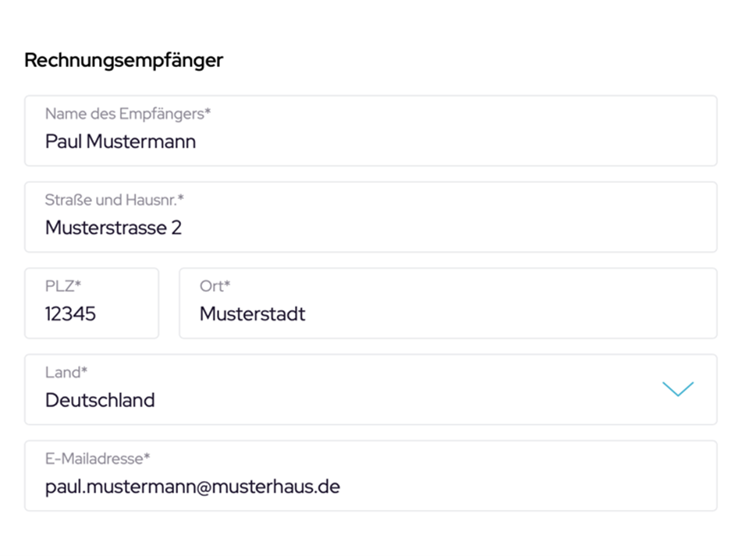Click the city name Musterstadt
This screenshot has height=556, width=756.
[252, 314]
